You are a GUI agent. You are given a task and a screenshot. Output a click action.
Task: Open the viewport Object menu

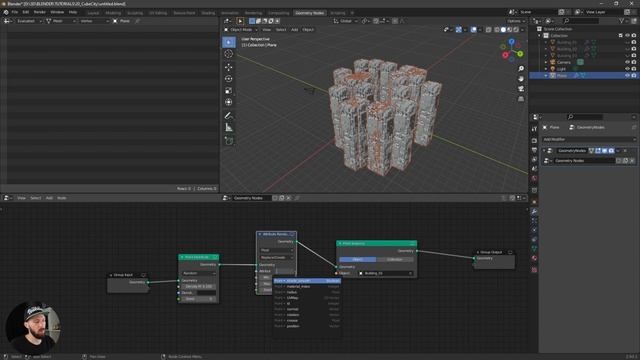(x=308, y=30)
